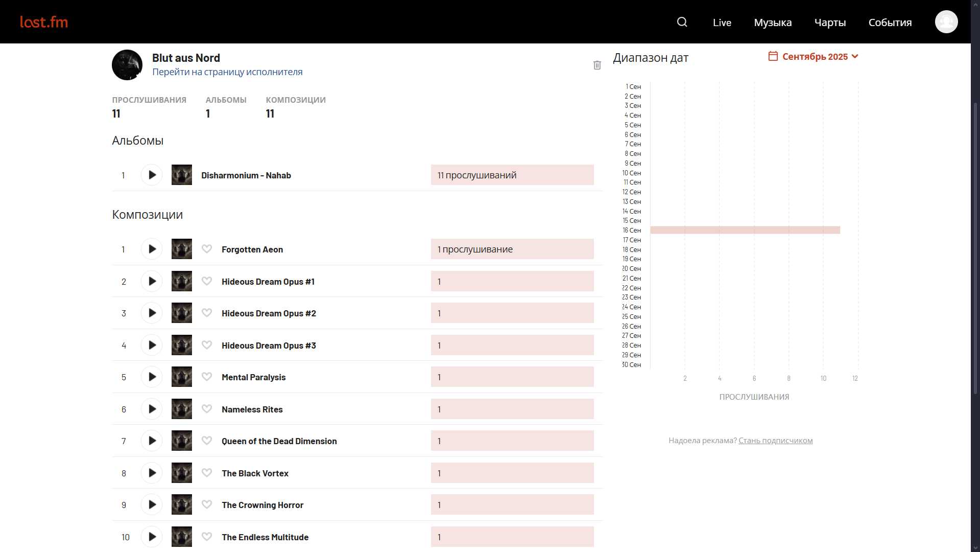Love the track The Endless Multitude
Screen dimensions: 980x552
[x=207, y=537]
